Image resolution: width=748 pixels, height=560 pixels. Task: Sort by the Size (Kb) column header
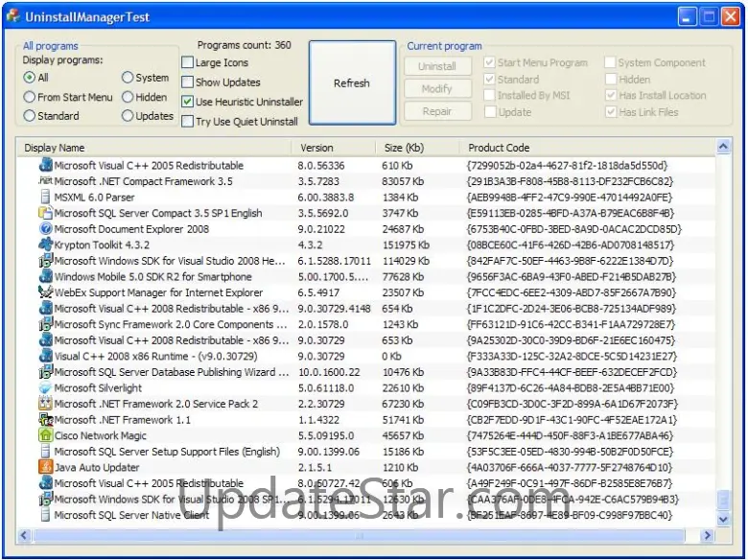417,148
